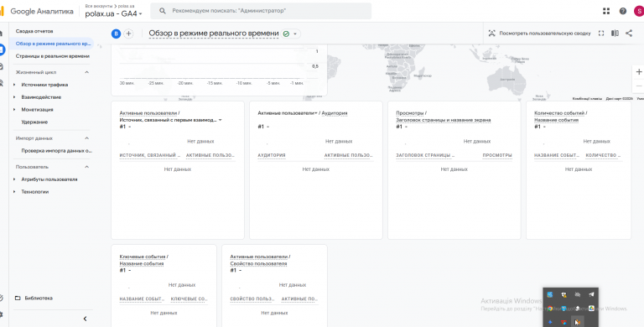Viewport: 644px width, 327px height.
Task: Click ЗАГОЛОВОК СТРАНИЦЫ column header
Action: pyautogui.click(x=425, y=155)
